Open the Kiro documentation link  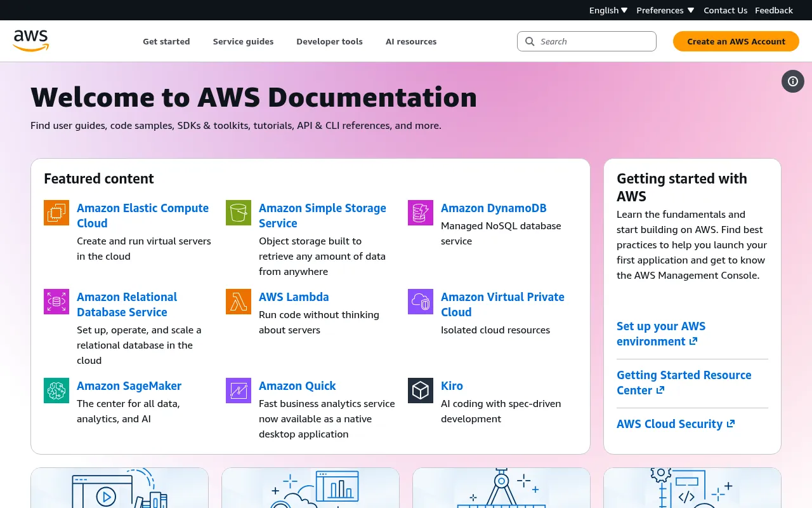452,385
